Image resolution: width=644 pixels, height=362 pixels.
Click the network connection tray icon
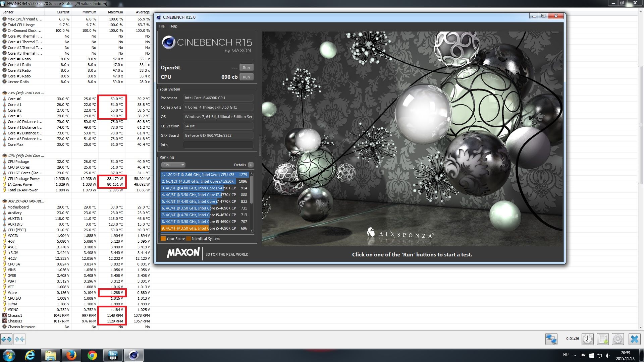(x=599, y=356)
